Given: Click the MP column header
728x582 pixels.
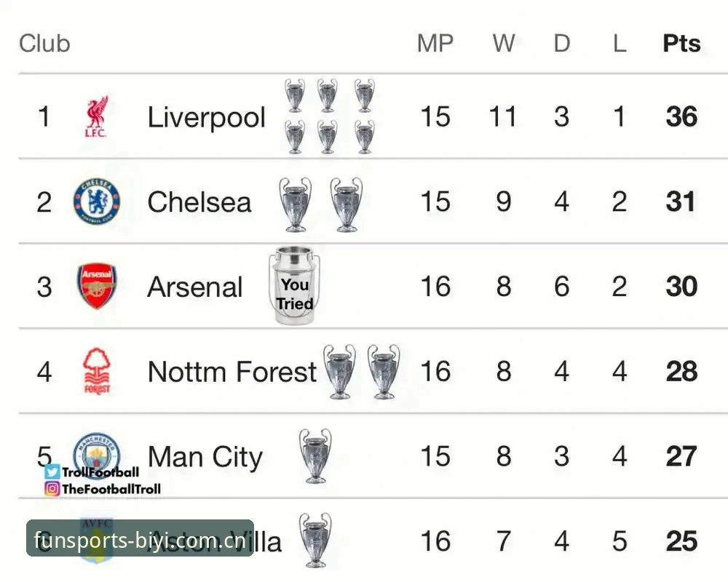Looking at the screenshot, I should point(435,44).
